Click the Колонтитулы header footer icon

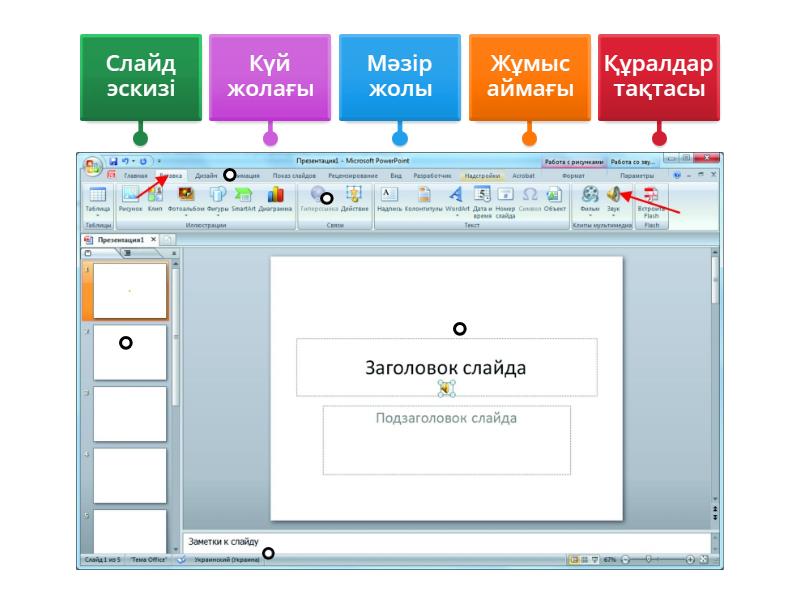tap(424, 198)
